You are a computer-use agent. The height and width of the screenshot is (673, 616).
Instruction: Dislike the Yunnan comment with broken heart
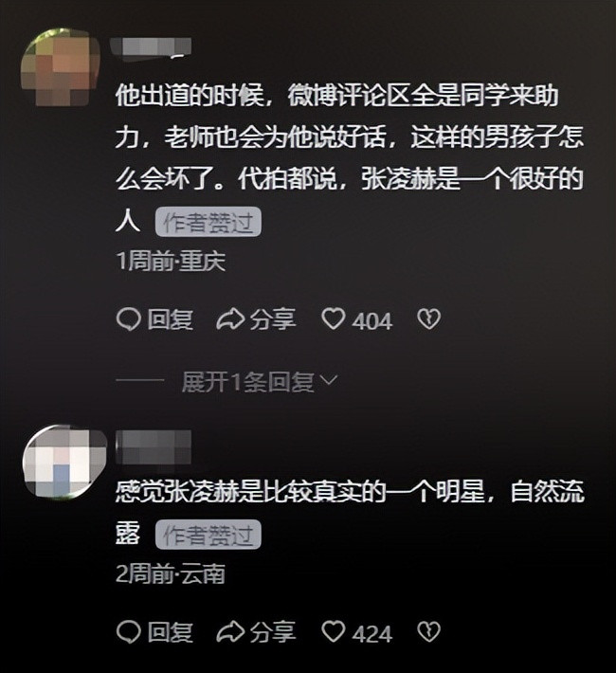pos(429,632)
